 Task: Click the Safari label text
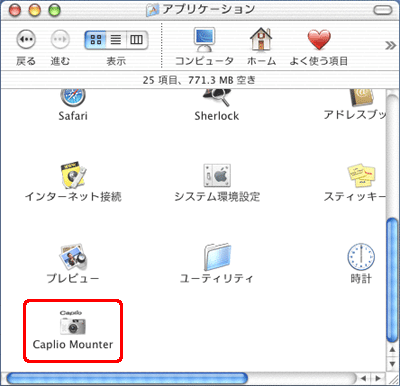73,116
